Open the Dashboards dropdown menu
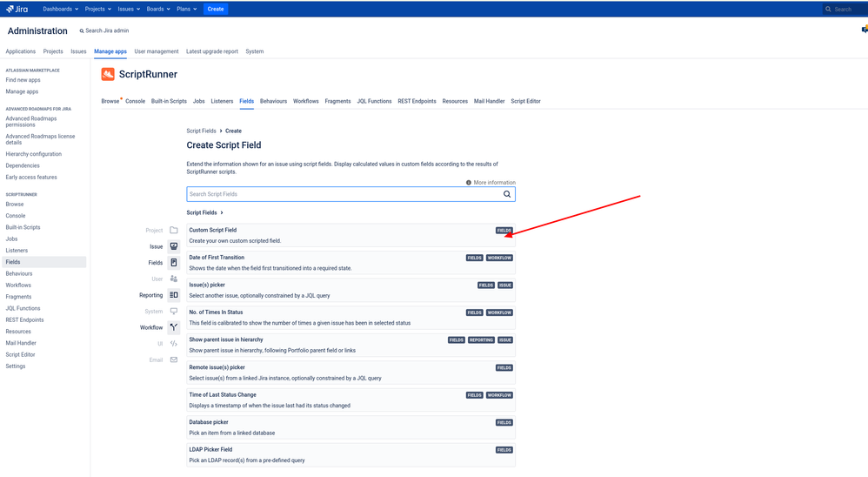The image size is (868, 477). 60,9
